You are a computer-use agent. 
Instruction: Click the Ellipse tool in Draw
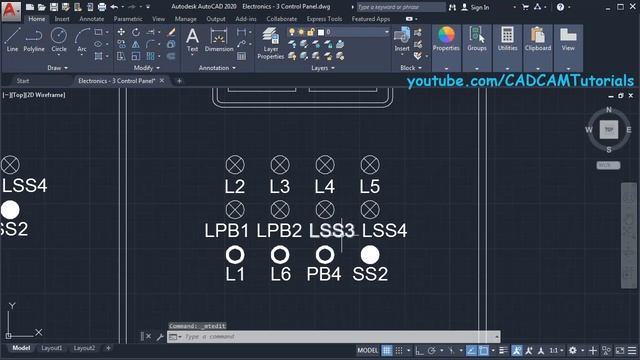[99, 44]
